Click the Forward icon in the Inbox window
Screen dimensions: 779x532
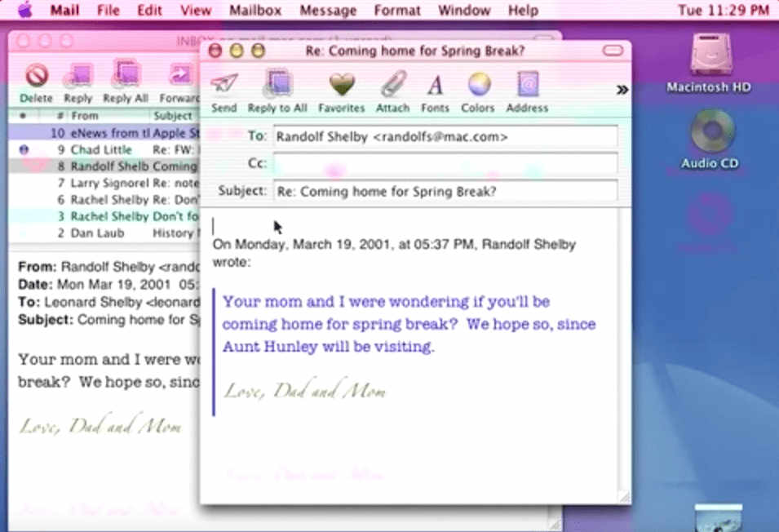181,75
